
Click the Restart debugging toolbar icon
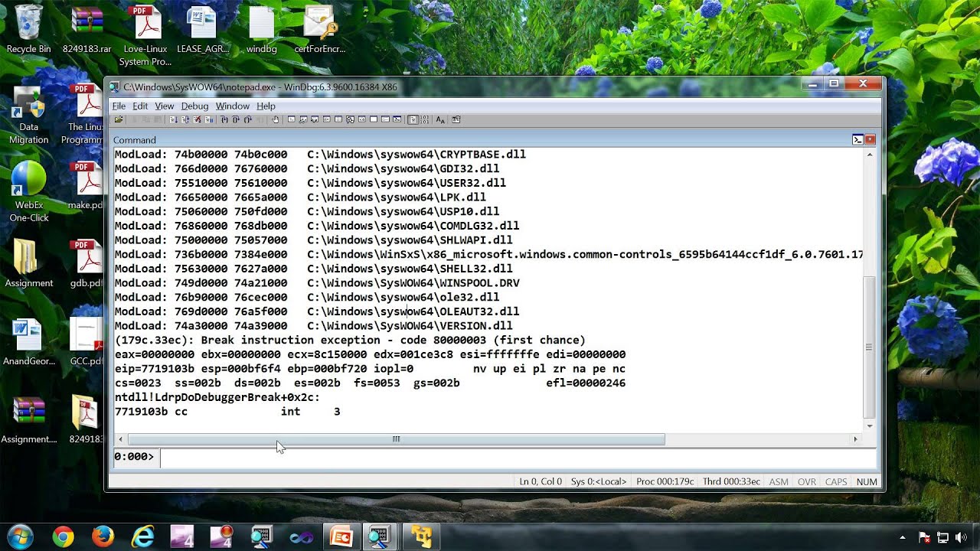185,119
